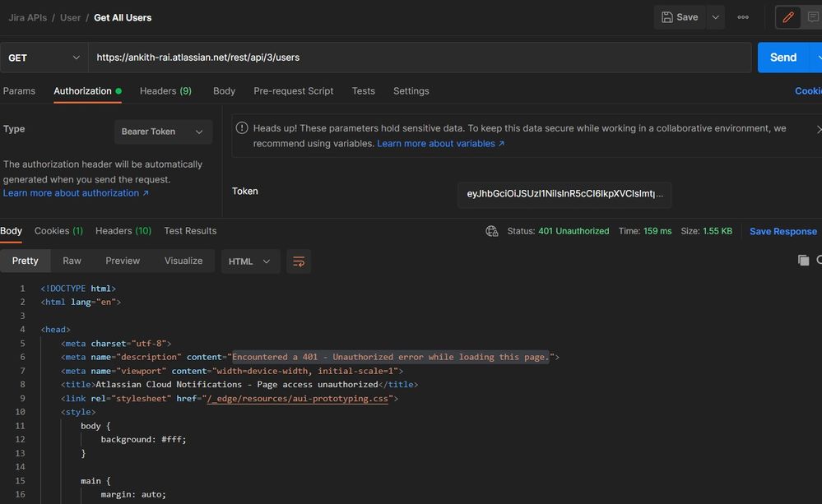
Task: Click the meta charset utf-8 line
Action: coord(116,344)
